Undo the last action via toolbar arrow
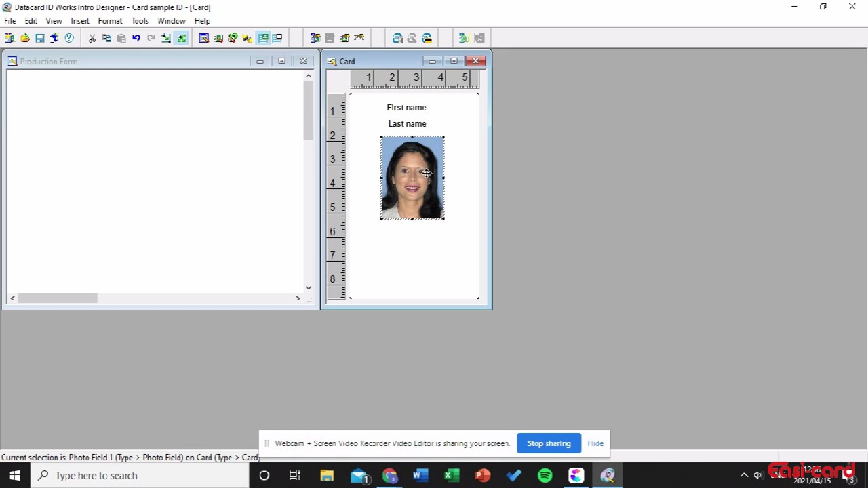Screen dimensions: 868x488 coord(136,38)
